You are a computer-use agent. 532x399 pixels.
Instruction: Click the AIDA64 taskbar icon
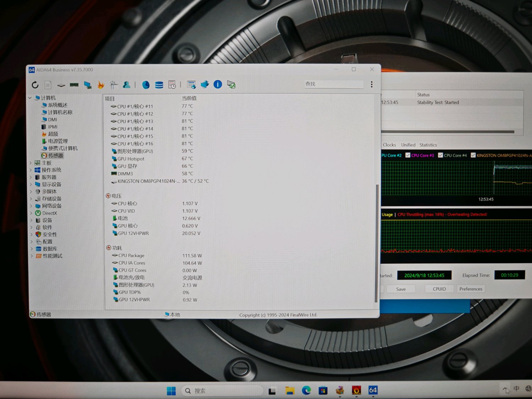coord(373,390)
